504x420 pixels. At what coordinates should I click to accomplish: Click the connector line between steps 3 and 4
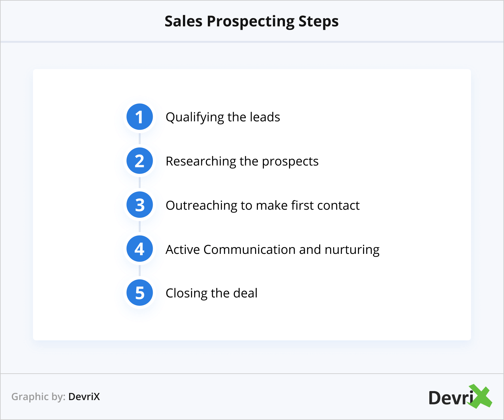pyautogui.click(x=139, y=227)
